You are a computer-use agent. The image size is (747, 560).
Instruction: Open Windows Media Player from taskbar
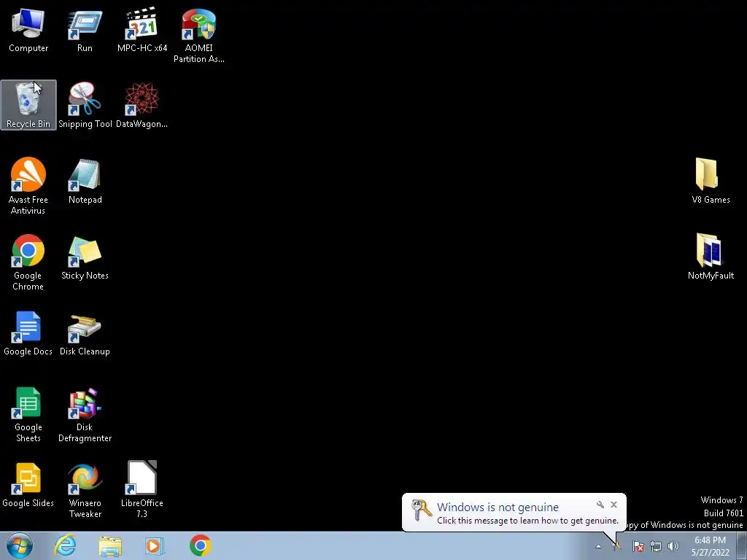[x=154, y=545]
